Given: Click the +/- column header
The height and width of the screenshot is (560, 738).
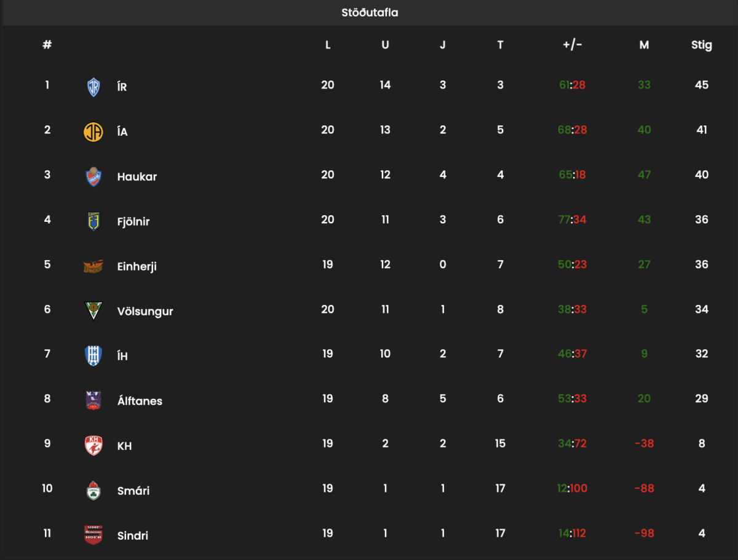Looking at the screenshot, I should pyautogui.click(x=573, y=45).
